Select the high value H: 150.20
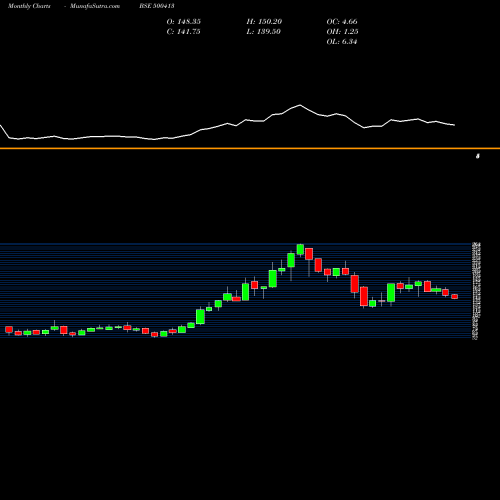This screenshot has width=500, height=500. 264,22
